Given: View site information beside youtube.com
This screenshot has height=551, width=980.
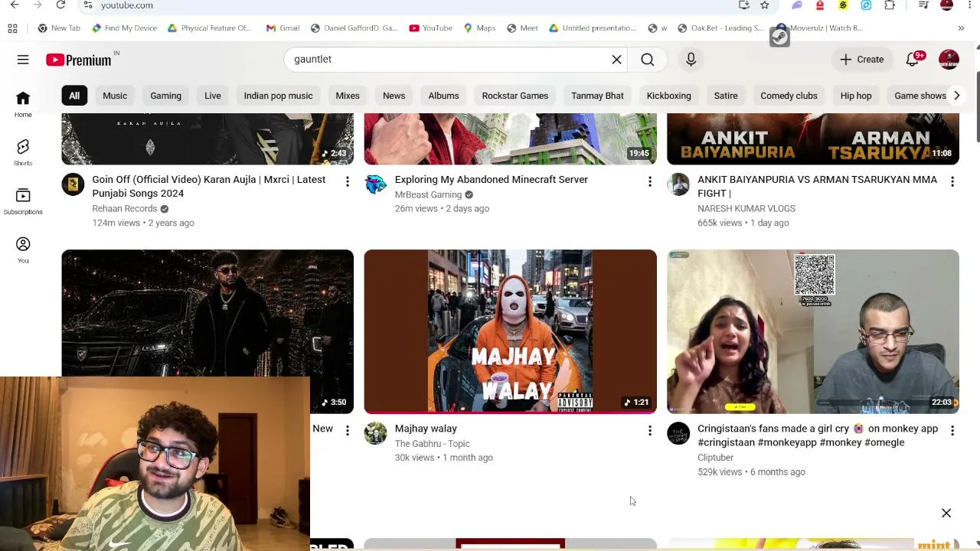Looking at the screenshot, I should tap(88, 5).
